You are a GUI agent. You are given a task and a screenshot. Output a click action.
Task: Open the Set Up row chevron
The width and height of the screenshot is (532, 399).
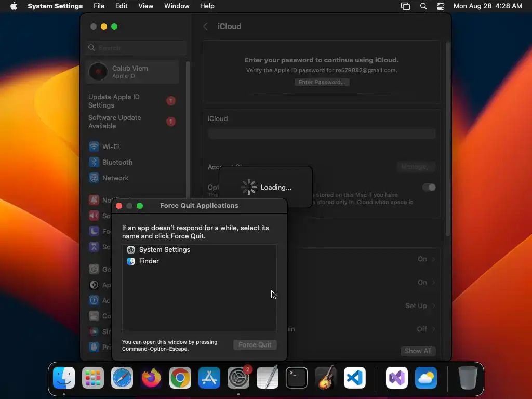(434, 305)
